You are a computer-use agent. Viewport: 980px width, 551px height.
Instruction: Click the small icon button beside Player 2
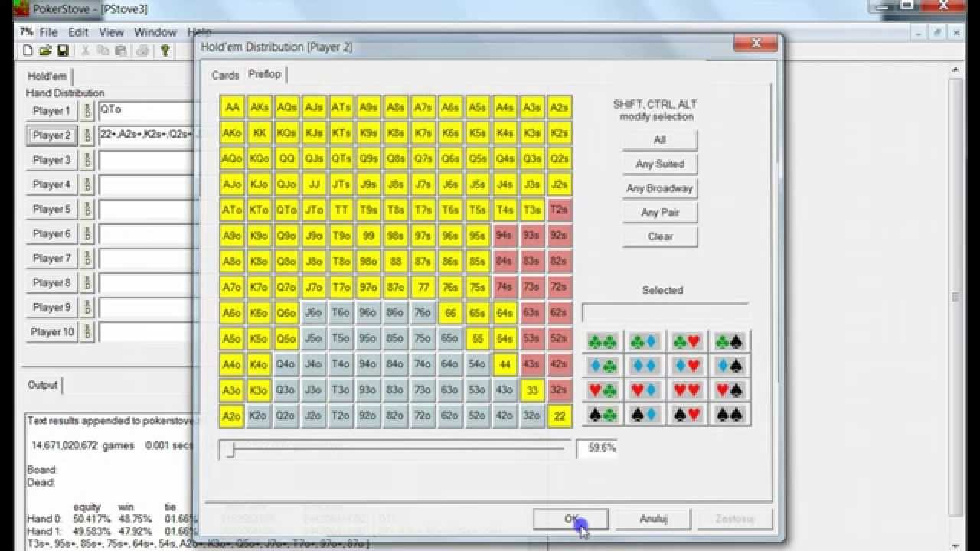coord(87,135)
